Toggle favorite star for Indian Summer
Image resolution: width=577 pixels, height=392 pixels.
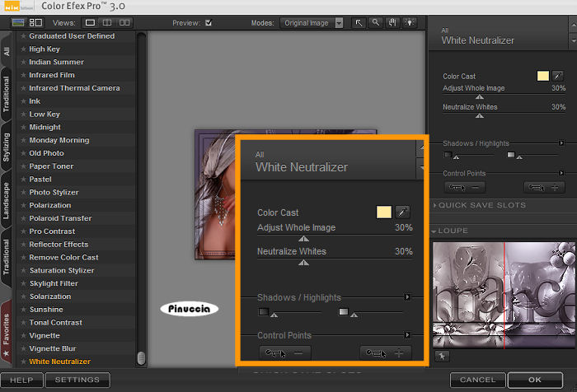point(24,62)
